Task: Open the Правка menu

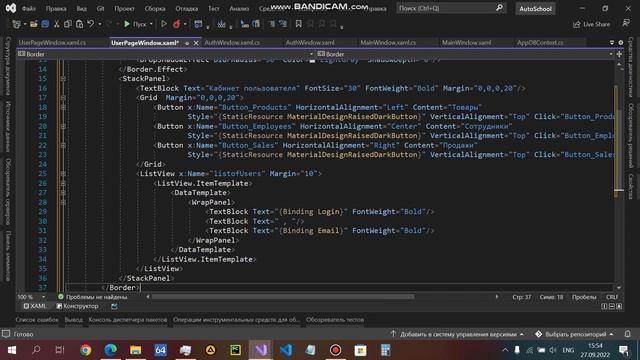Action: tap(56, 9)
